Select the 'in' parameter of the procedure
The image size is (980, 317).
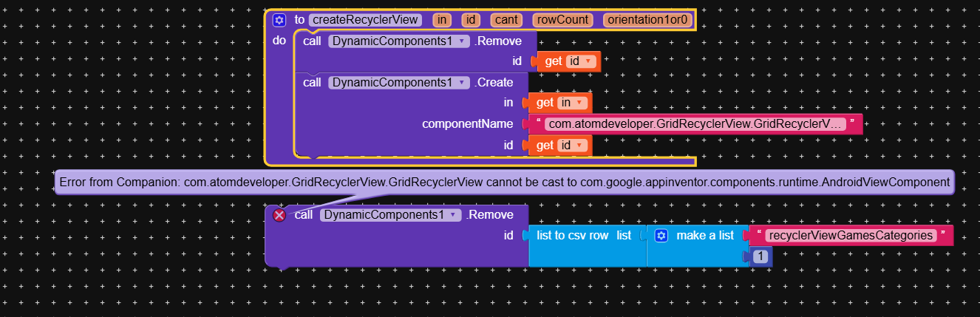(442, 20)
